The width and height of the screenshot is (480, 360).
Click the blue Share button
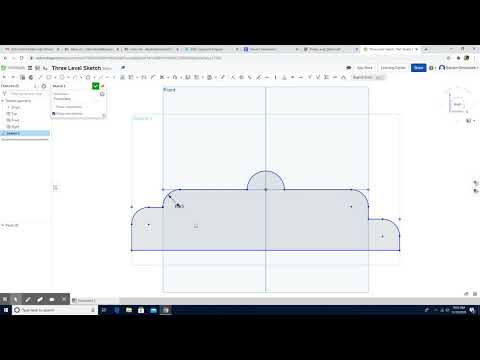pyautogui.click(x=418, y=68)
